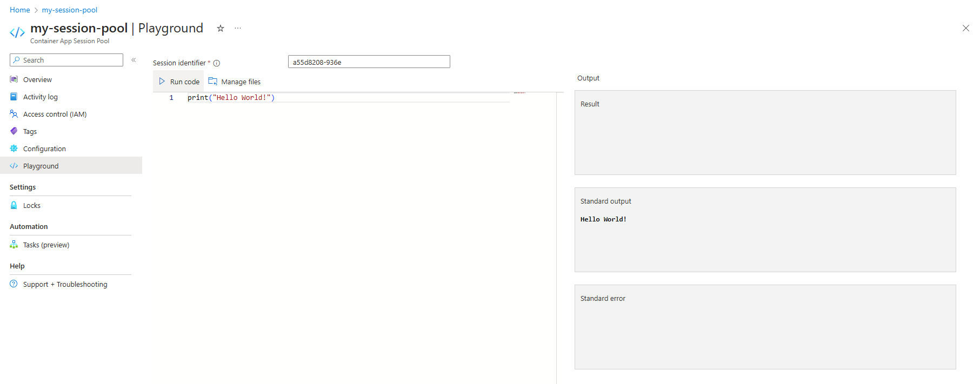Run code with the toolbar button
This screenshot has height=384, width=980.
[x=178, y=82]
